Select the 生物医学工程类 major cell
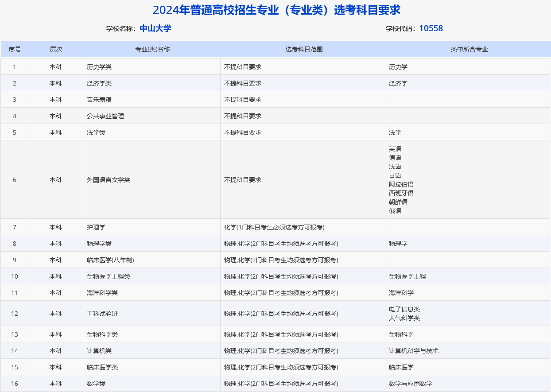This screenshot has height=392, width=551. click(x=152, y=276)
